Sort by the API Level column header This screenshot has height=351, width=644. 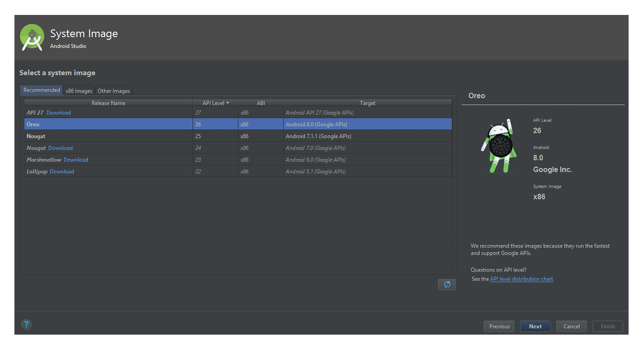coord(215,103)
